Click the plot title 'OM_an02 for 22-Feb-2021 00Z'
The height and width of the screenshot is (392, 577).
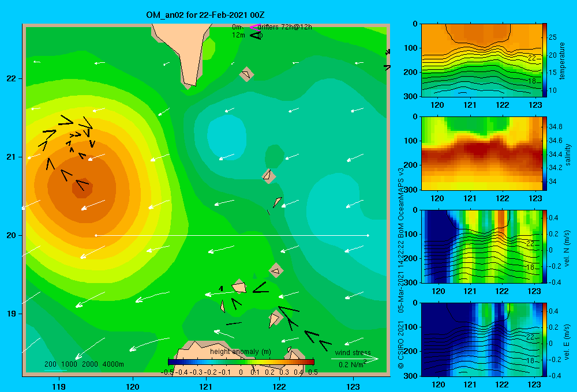(x=205, y=15)
